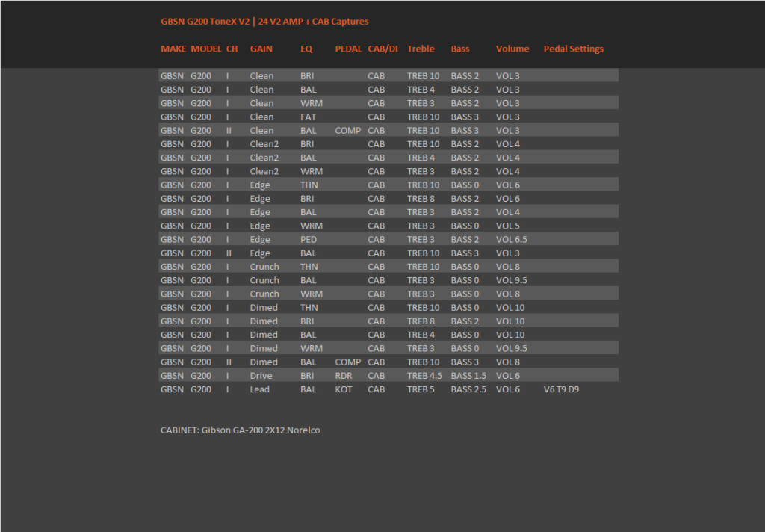Select COMP in the Dimed channel II row

tap(348, 362)
